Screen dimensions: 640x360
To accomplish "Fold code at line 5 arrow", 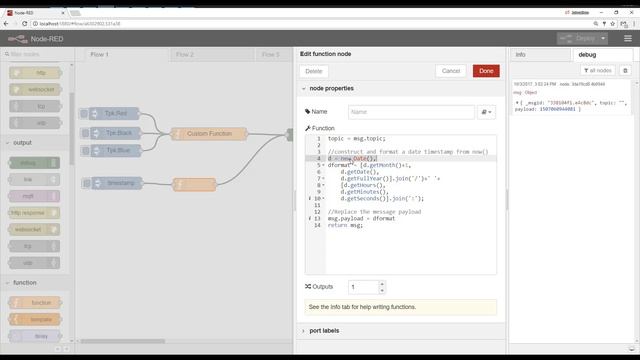I will 324,165.
